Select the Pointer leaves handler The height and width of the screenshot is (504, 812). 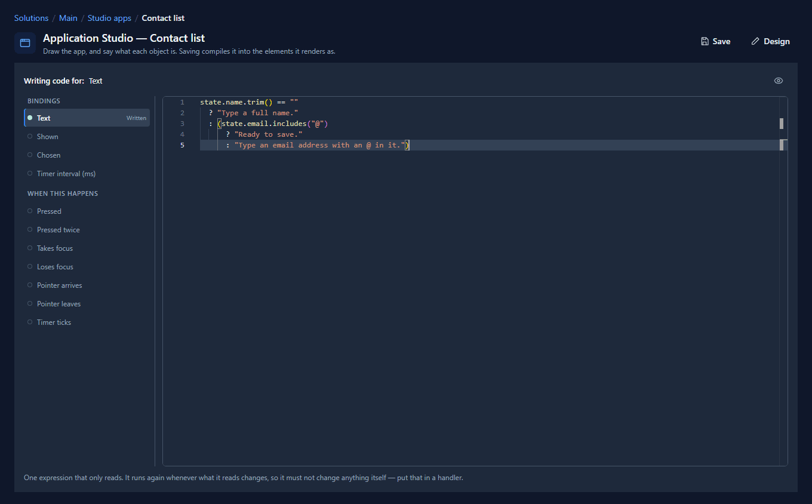(x=87, y=303)
